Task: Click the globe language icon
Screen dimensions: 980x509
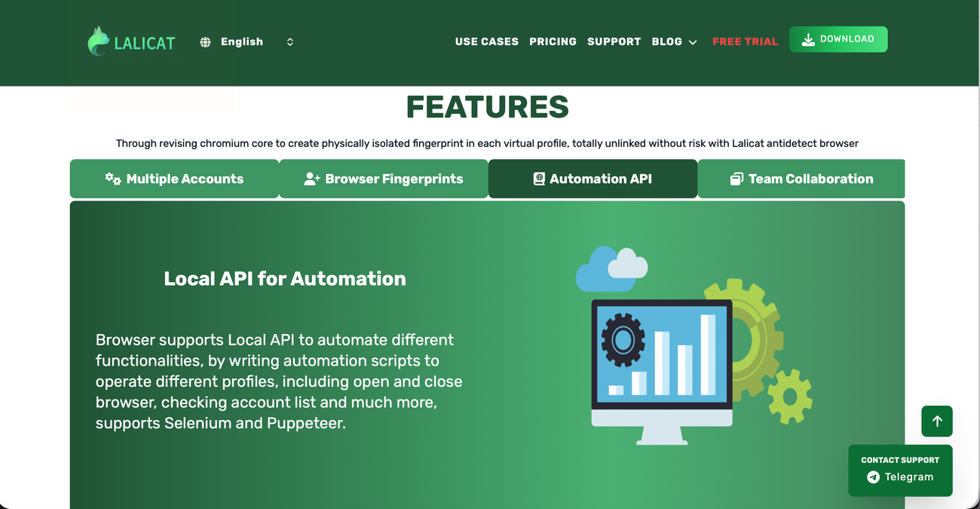Action: coord(205,42)
